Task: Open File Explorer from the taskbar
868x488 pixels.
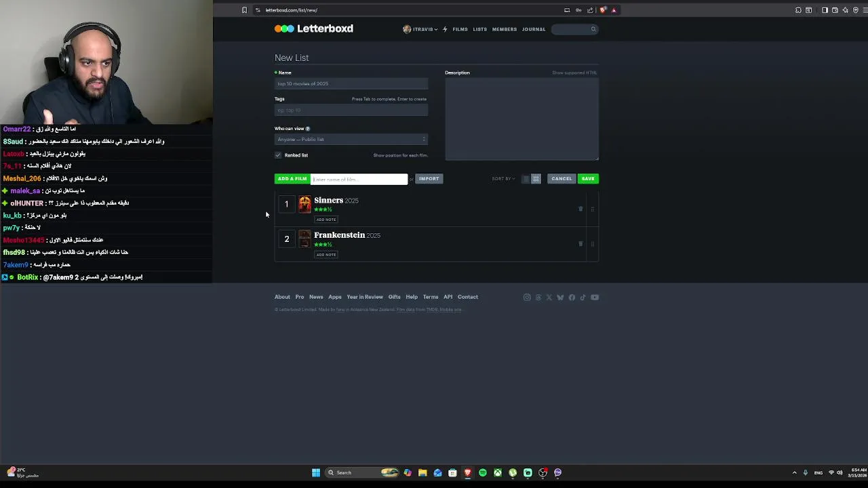Action: [x=422, y=472]
